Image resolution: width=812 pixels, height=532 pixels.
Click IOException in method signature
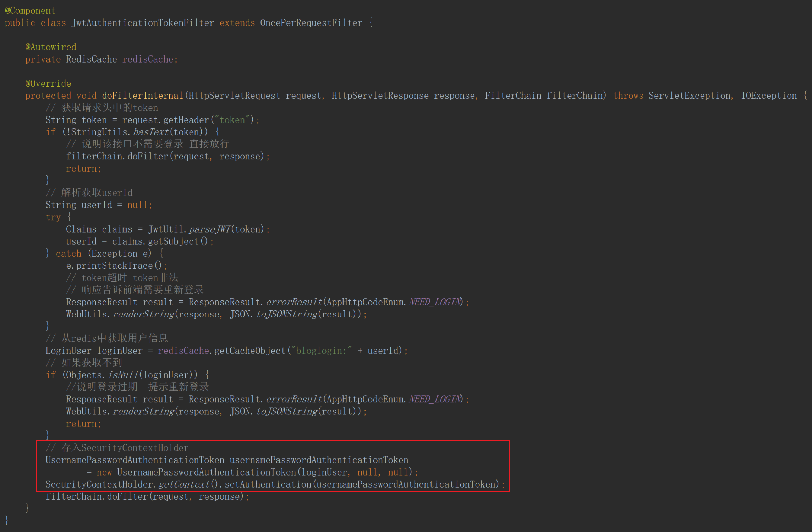click(x=768, y=96)
